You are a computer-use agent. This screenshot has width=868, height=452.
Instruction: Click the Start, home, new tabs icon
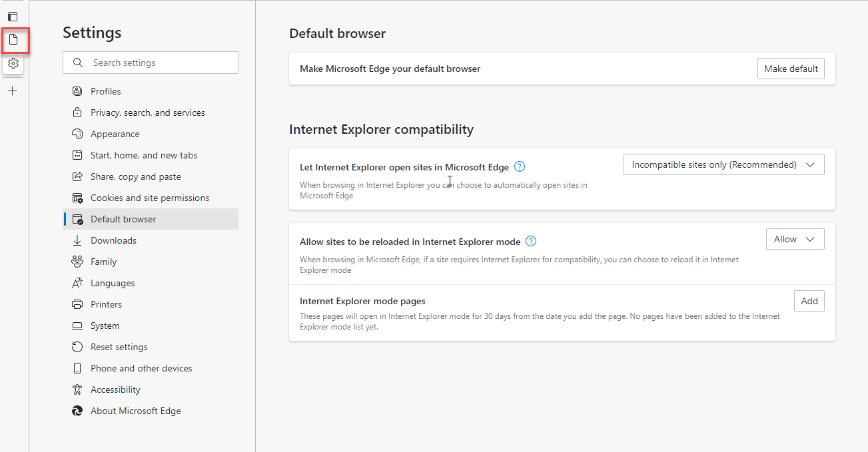[77, 155]
